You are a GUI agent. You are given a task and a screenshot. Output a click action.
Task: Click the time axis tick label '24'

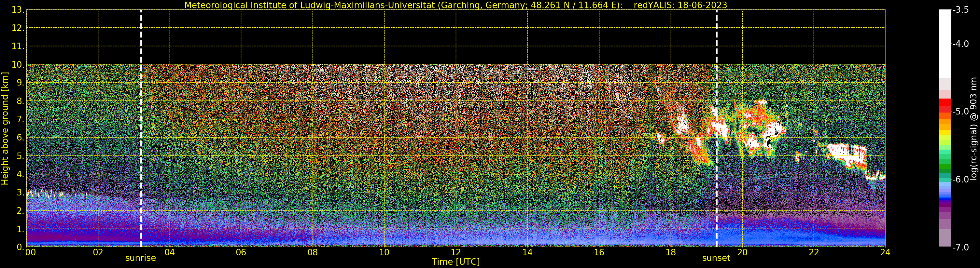885,252
